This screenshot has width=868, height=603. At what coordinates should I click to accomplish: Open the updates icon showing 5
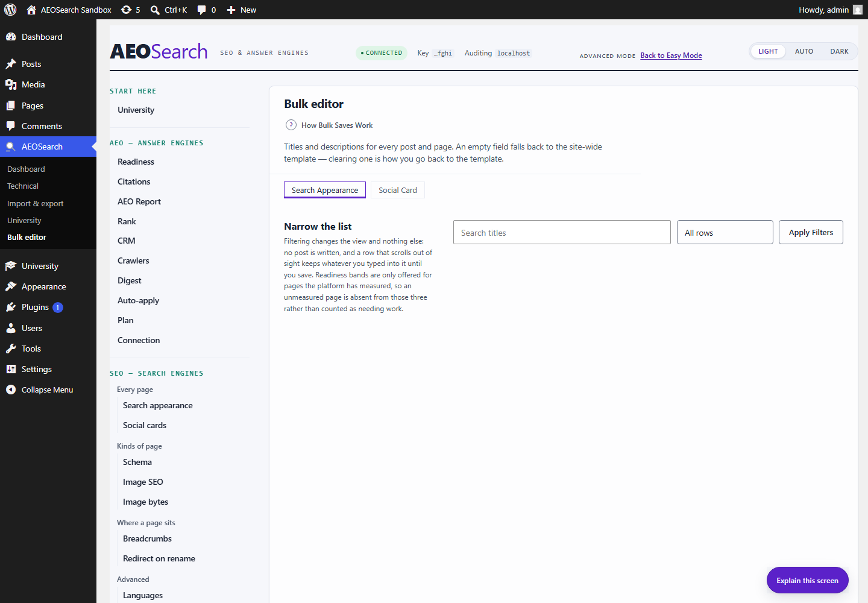click(126, 10)
